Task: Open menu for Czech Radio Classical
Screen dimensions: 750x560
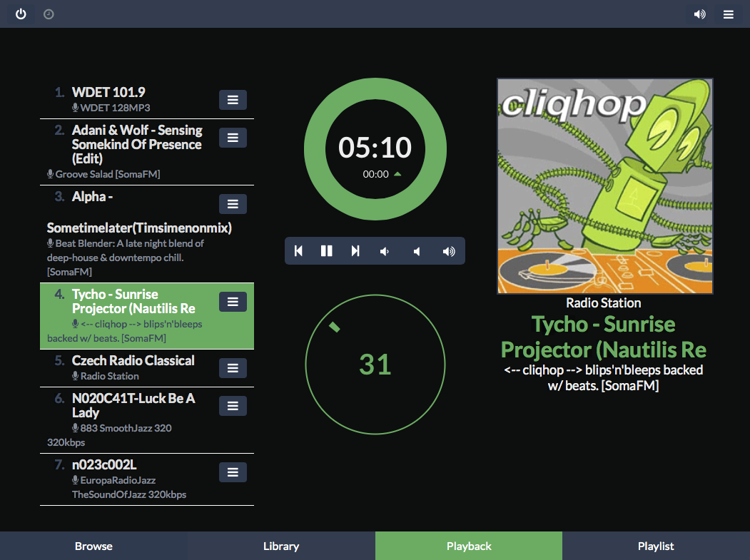Action: coord(233,368)
